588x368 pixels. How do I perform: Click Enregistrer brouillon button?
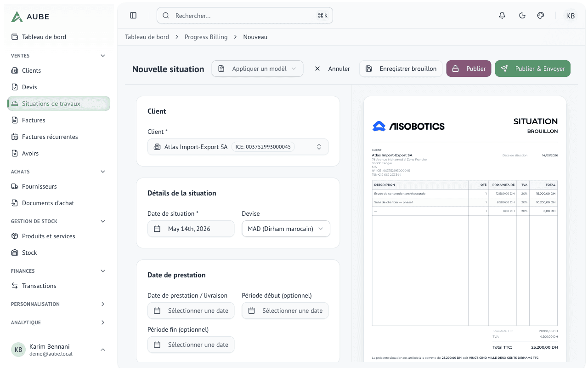[401, 69]
